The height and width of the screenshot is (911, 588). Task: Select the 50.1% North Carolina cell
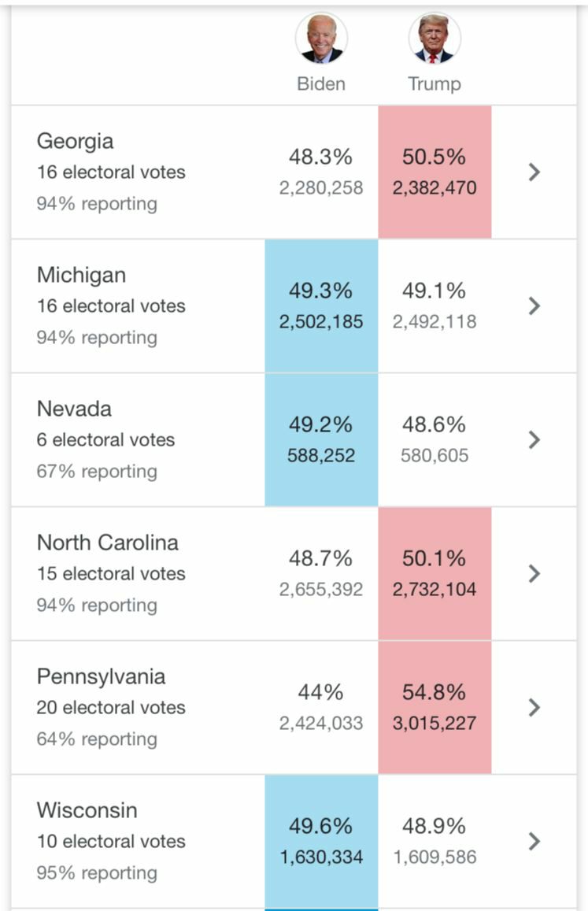pyautogui.click(x=435, y=573)
